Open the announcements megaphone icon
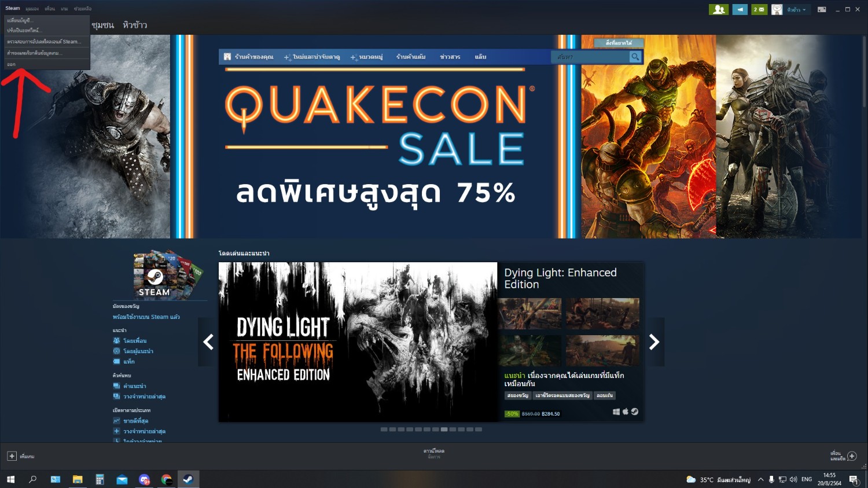Screen dimensions: 868x488 [x=740, y=9]
